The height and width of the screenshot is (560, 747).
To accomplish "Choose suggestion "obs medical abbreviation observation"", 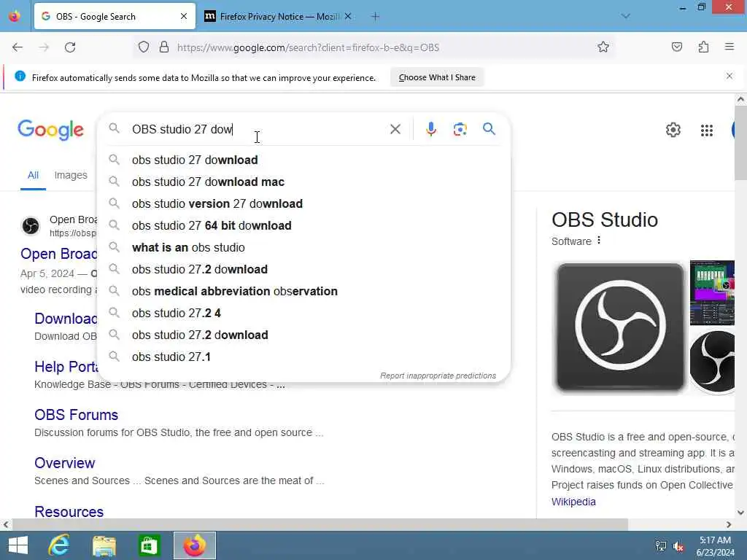I will click(304, 292).
